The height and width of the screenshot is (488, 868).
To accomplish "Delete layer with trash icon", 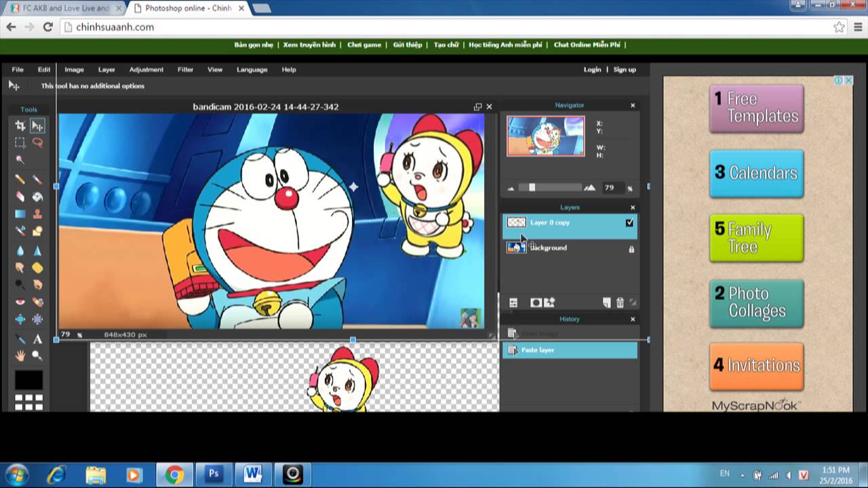I will coord(620,303).
